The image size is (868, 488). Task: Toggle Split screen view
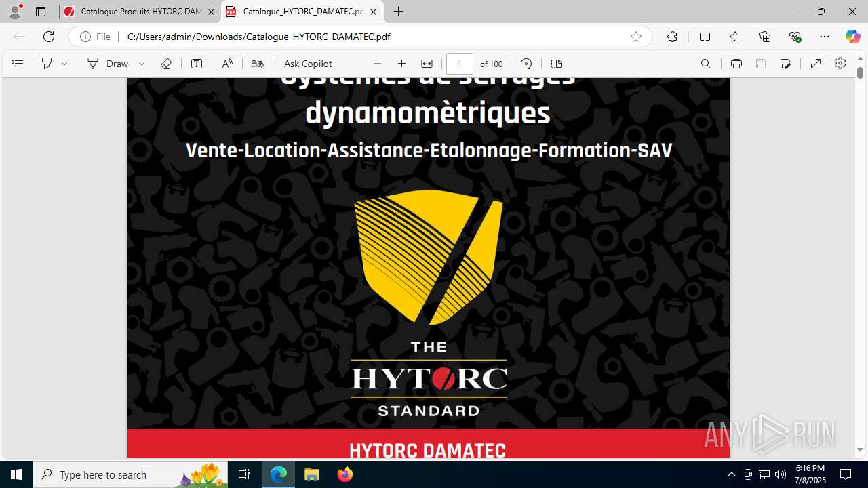705,37
